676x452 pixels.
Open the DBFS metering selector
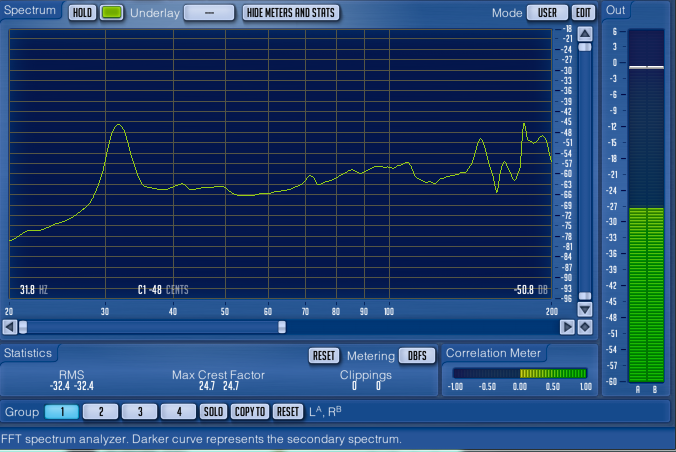(417, 355)
